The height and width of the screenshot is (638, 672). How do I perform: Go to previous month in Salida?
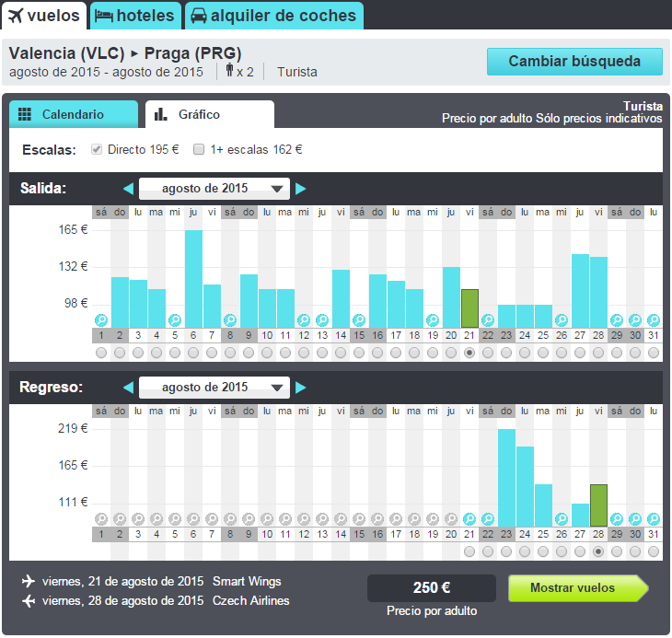pos(128,189)
